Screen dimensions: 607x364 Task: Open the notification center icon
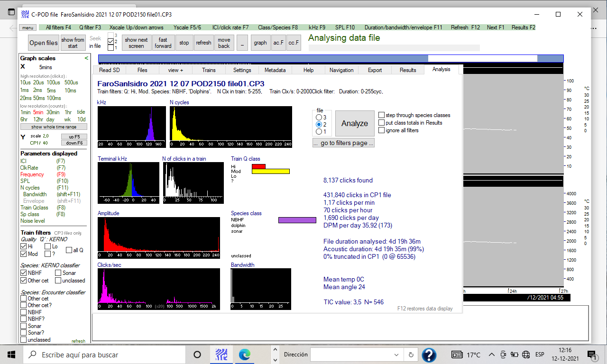[x=591, y=355]
